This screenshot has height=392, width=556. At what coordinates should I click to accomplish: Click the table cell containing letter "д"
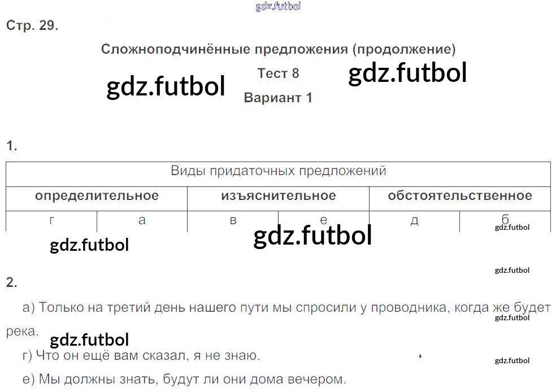414,220
